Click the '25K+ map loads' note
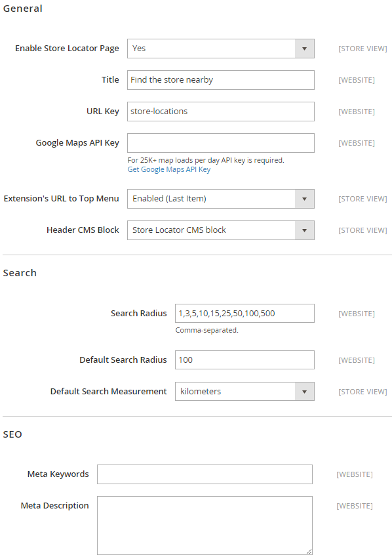The width and height of the screenshot is (392, 559). [x=206, y=160]
